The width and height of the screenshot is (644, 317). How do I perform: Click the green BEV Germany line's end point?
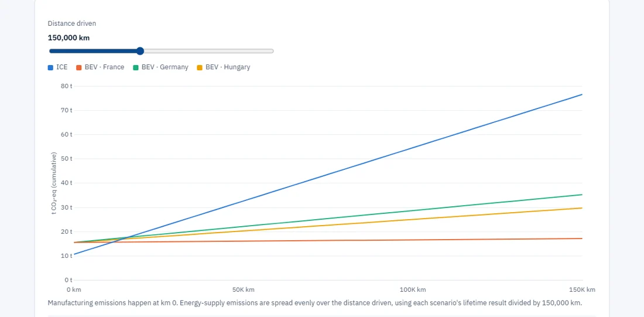[x=582, y=195]
